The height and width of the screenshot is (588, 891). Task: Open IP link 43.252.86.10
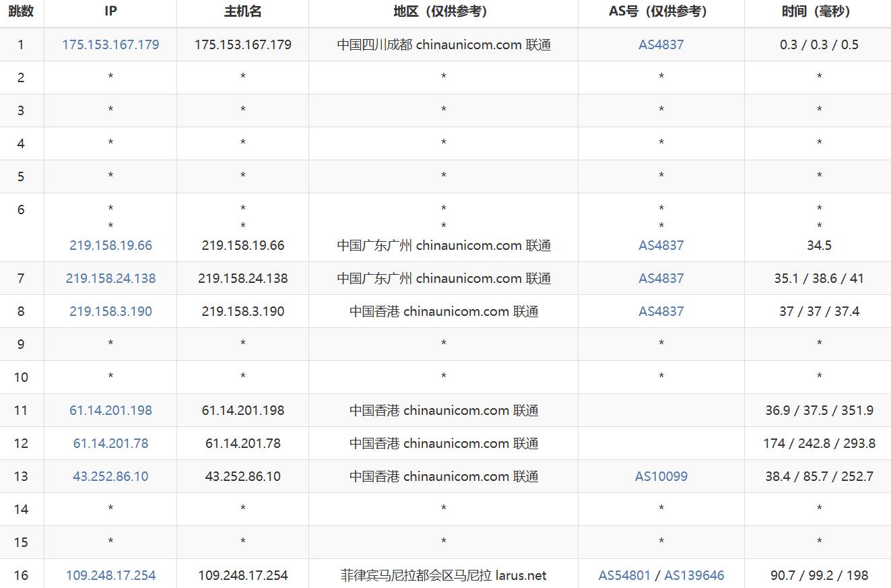110,476
